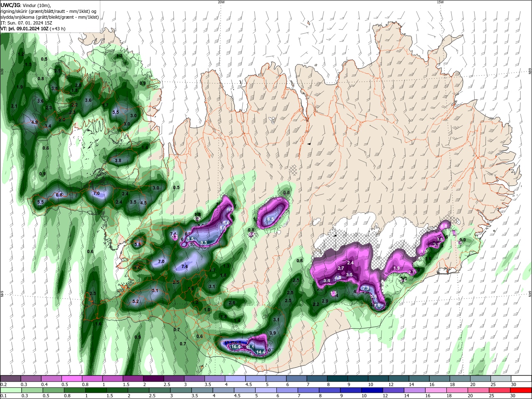Click the 7.3 precipitation value
Viewport: 532px width, 399px height.
point(366,288)
